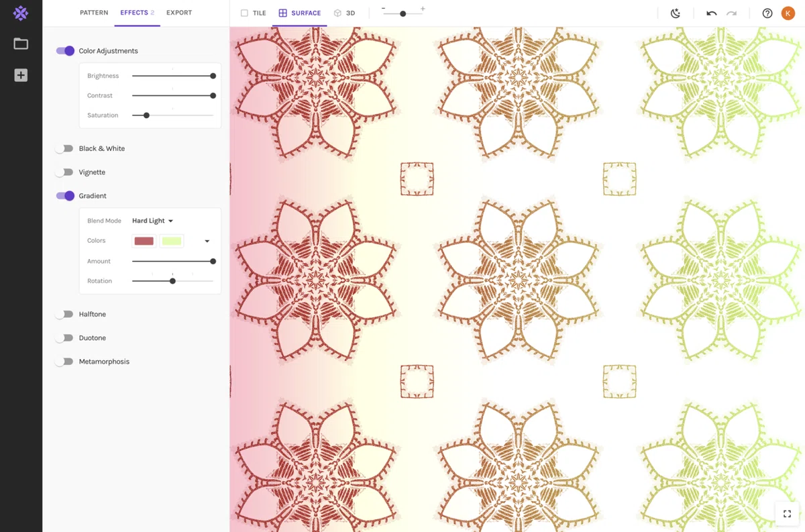
Task: Enable the Halftone toggle
Action: (64, 314)
